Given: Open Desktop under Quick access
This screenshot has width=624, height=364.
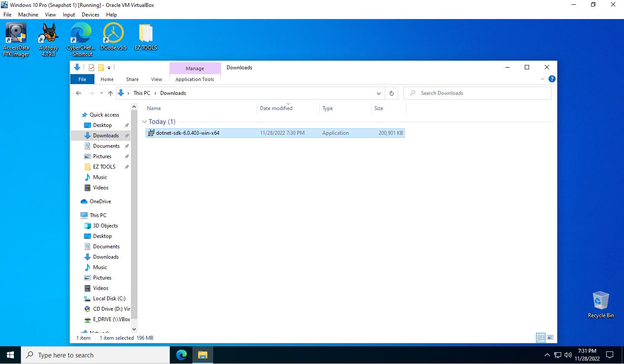Looking at the screenshot, I should tap(102, 125).
